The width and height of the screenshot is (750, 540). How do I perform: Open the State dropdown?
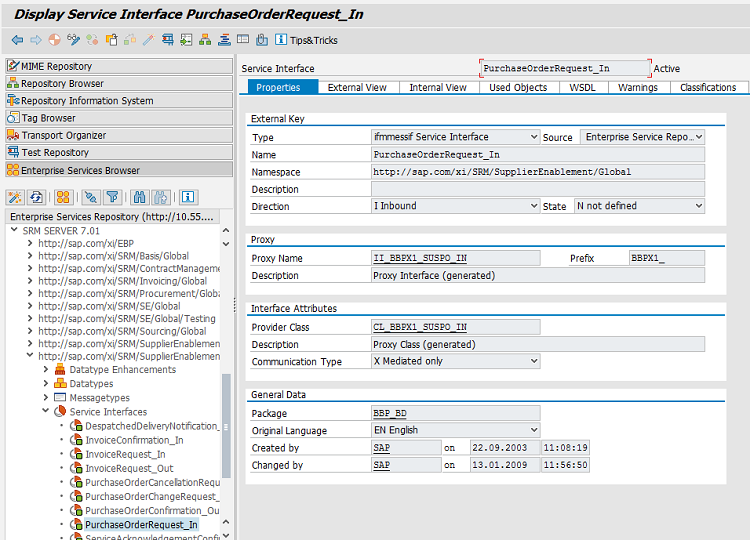click(698, 206)
